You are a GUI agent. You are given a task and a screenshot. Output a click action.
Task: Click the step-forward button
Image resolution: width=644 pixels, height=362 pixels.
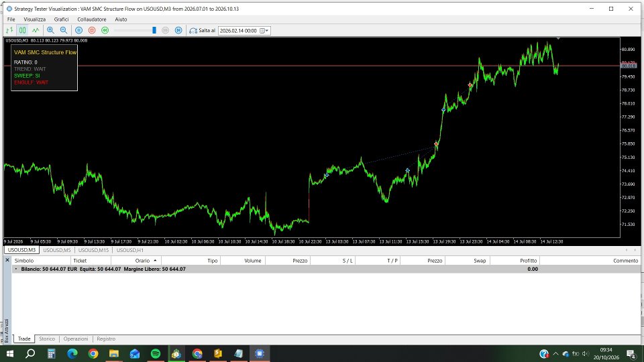178,30
